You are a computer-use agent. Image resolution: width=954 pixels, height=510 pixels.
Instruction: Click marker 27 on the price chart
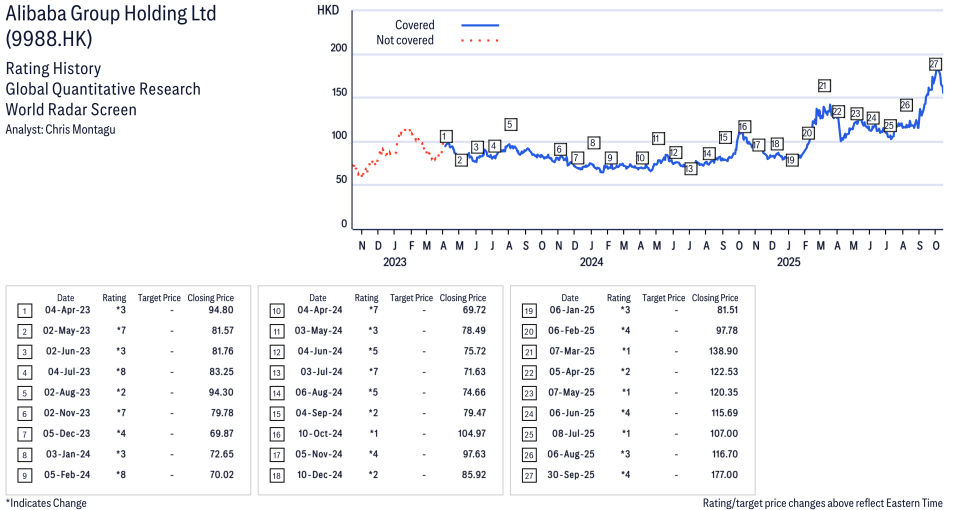[x=935, y=64]
